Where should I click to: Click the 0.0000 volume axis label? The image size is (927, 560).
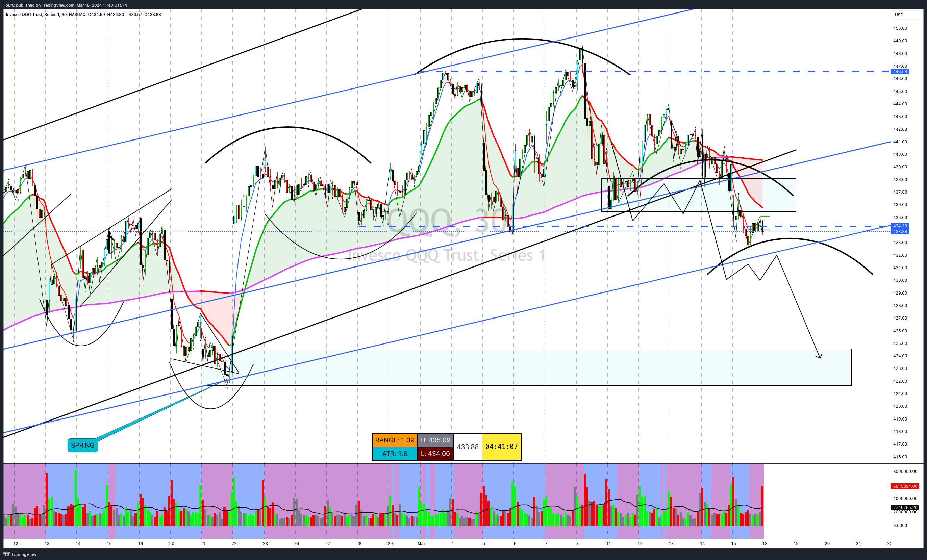click(x=900, y=526)
